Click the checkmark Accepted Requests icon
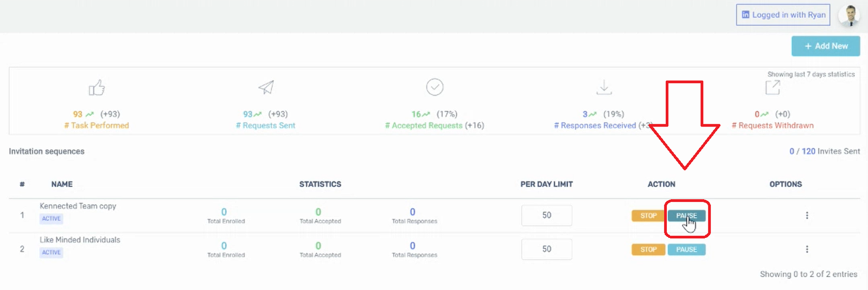 point(435,87)
